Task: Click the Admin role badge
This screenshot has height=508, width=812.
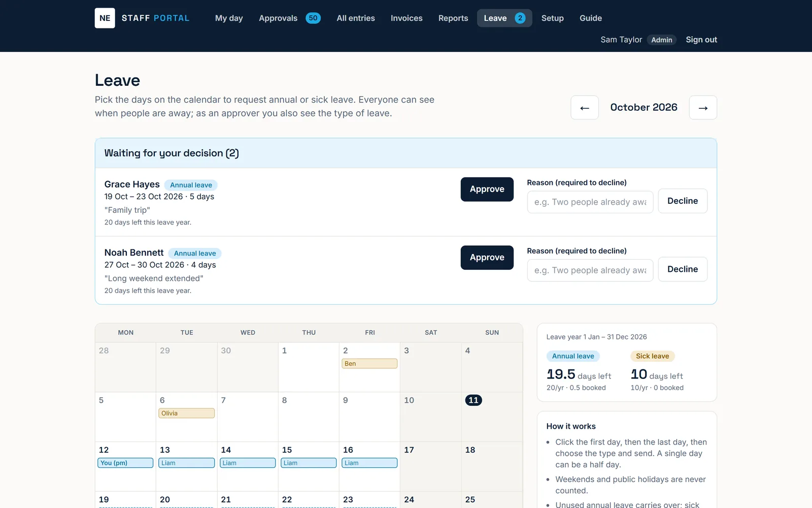Action: [662, 40]
